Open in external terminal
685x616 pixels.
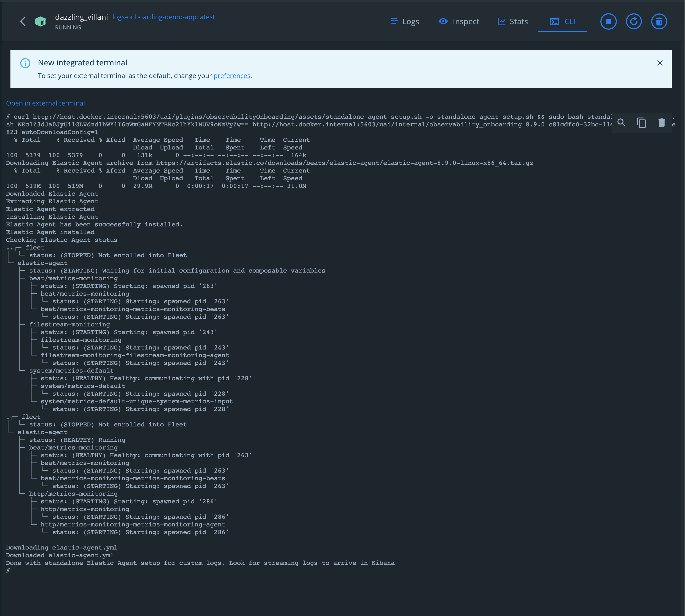coord(45,103)
